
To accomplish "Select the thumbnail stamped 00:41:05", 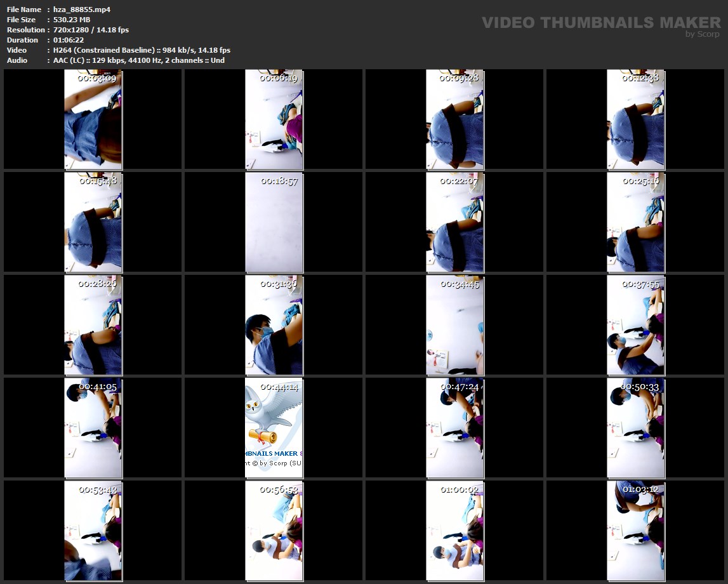I will pos(93,428).
